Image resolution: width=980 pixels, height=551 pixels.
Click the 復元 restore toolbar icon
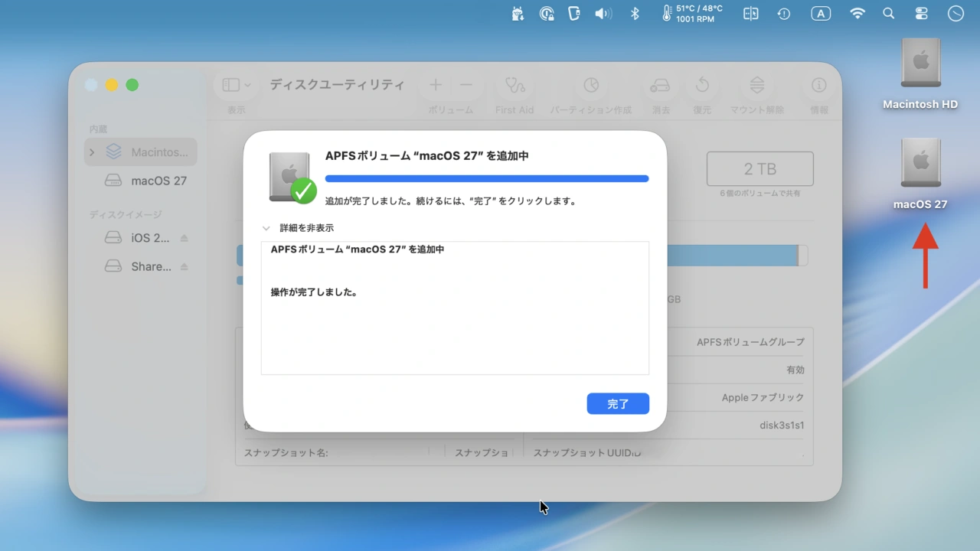pyautogui.click(x=702, y=85)
